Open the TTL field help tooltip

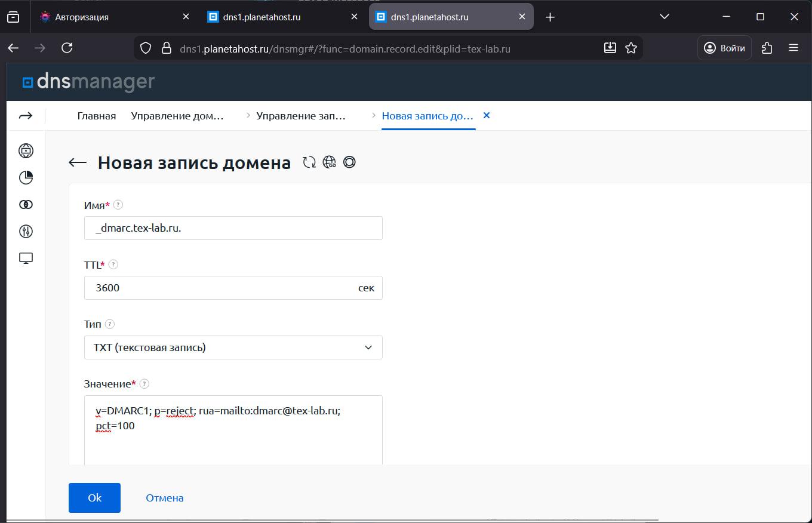click(x=113, y=264)
